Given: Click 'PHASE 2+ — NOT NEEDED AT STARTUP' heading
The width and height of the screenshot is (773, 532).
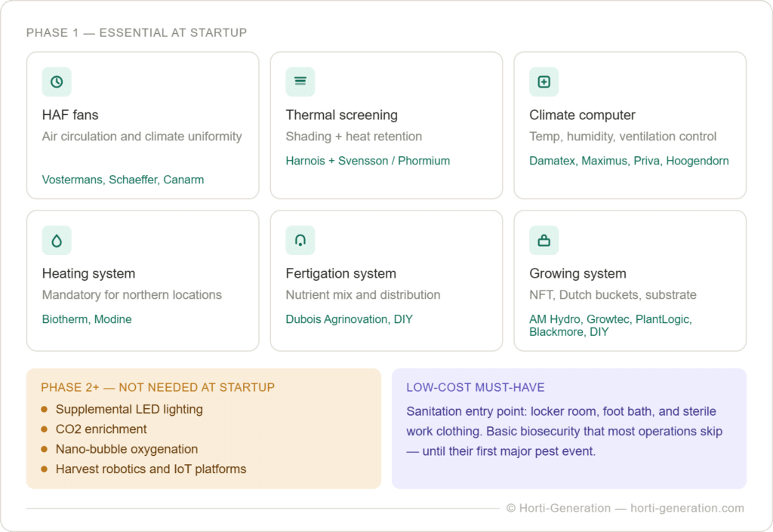Looking at the screenshot, I should tap(158, 388).
